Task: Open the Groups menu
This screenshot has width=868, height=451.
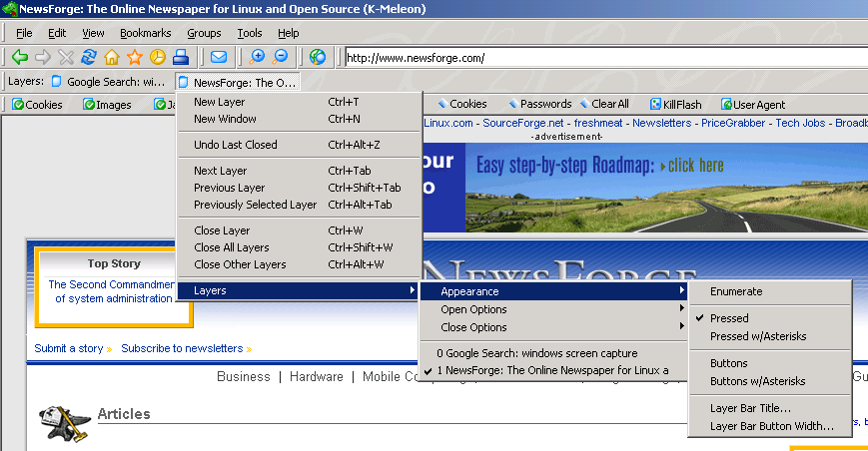Action: 204,33
